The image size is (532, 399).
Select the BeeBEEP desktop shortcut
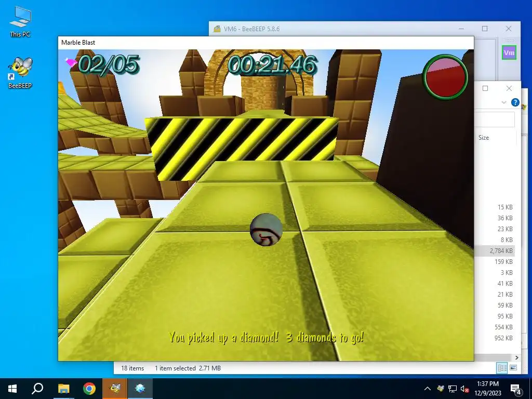(x=20, y=73)
